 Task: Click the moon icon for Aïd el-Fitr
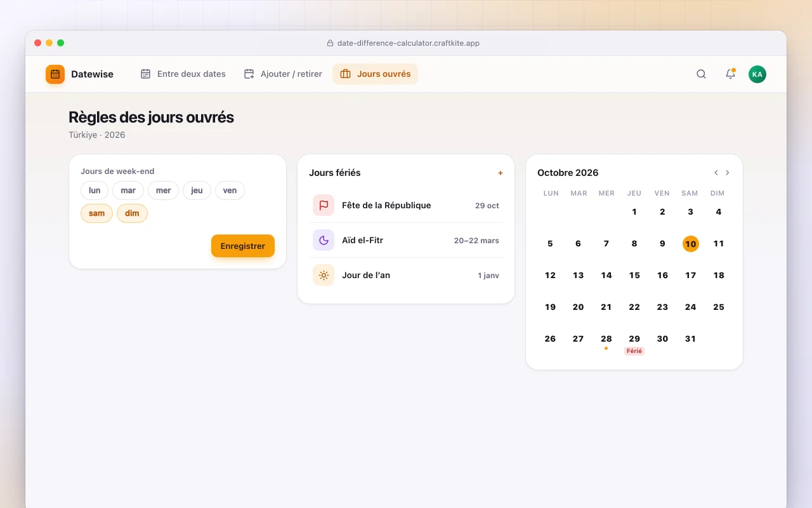pyautogui.click(x=324, y=240)
